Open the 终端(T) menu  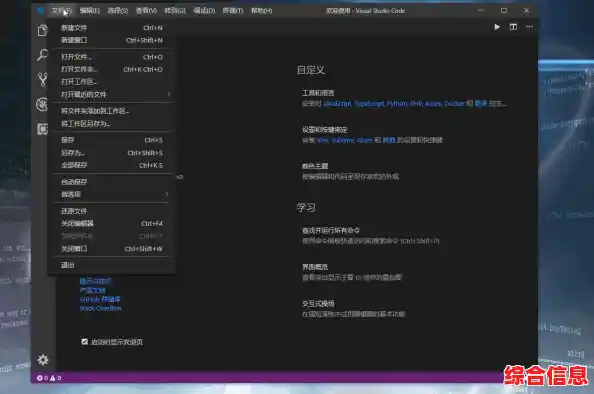(233, 11)
